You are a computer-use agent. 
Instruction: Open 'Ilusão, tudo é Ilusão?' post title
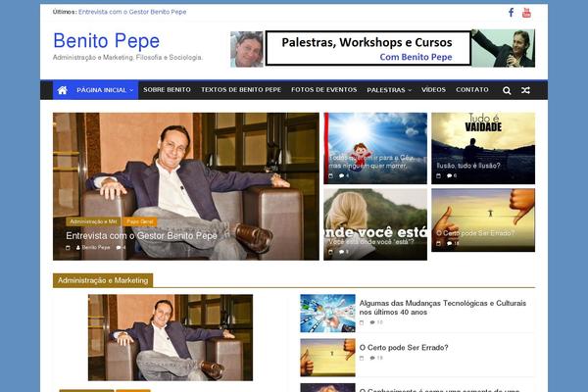click(468, 166)
